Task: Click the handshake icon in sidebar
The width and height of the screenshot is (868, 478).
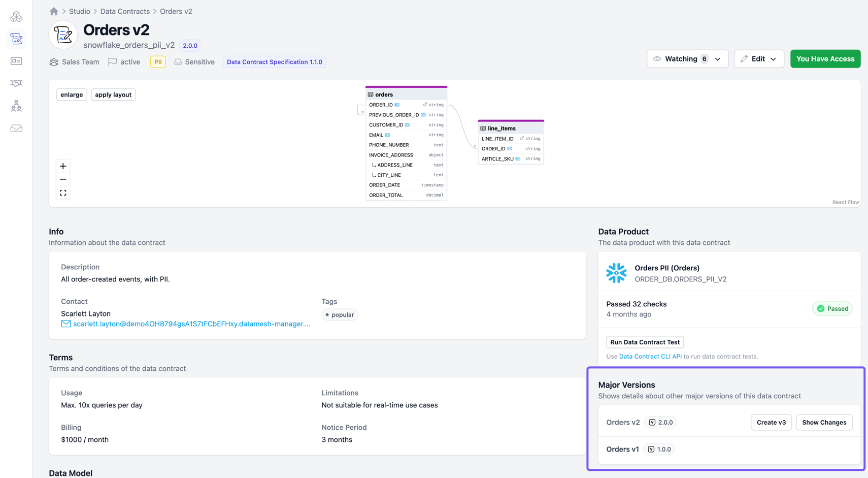Action: click(x=16, y=83)
